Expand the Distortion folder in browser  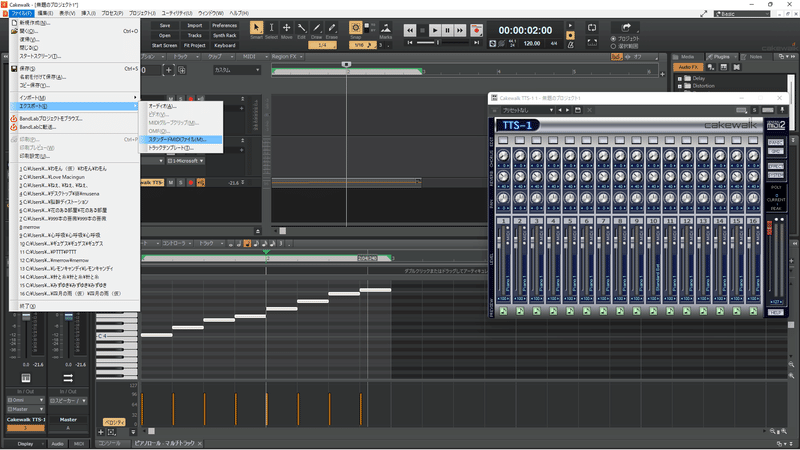680,86
